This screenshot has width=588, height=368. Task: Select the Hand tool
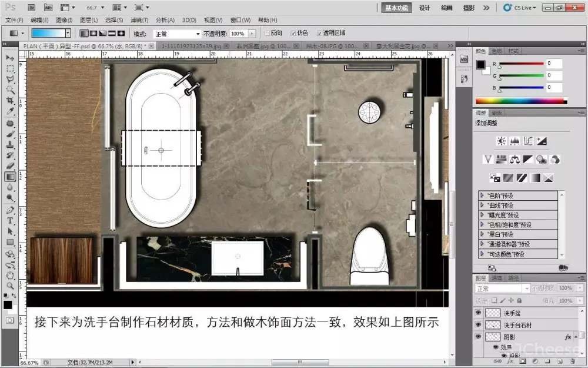tap(10, 275)
